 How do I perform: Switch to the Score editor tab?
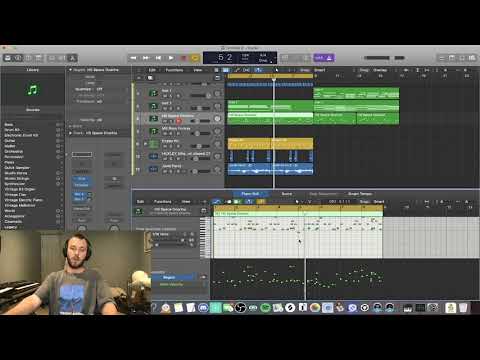click(x=287, y=194)
